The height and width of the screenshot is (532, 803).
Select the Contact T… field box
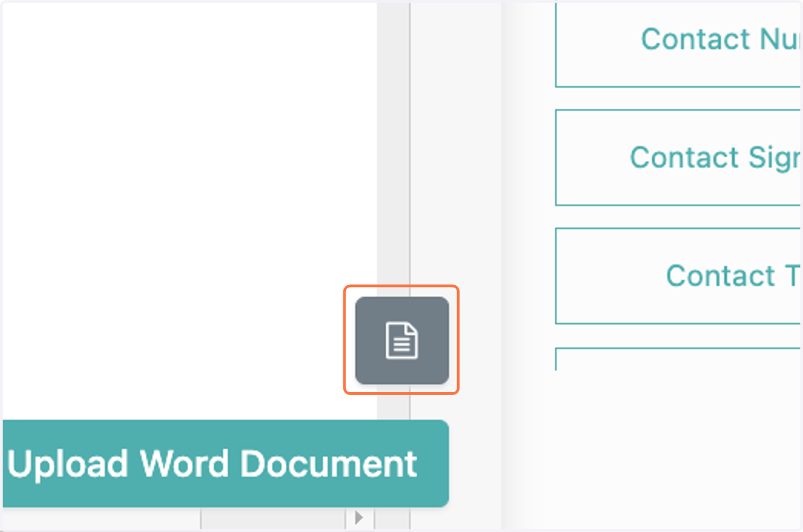pos(679,276)
